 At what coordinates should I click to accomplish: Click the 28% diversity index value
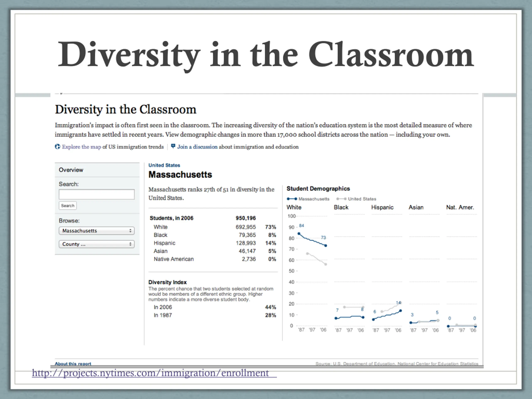pos(271,315)
